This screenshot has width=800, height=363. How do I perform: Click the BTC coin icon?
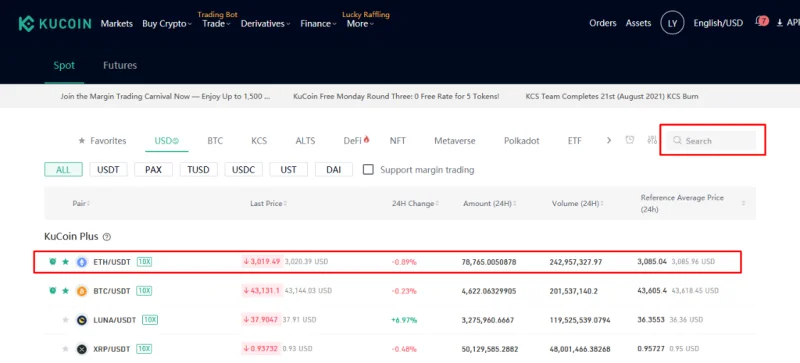point(82,291)
